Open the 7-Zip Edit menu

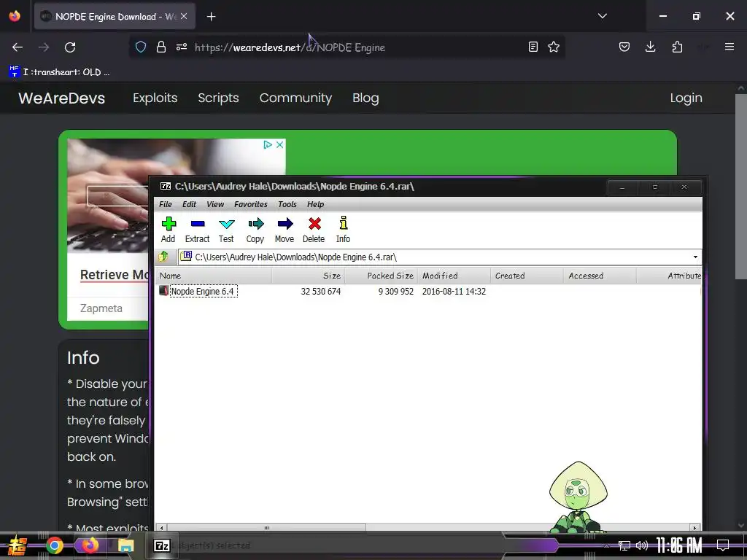point(189,204)
